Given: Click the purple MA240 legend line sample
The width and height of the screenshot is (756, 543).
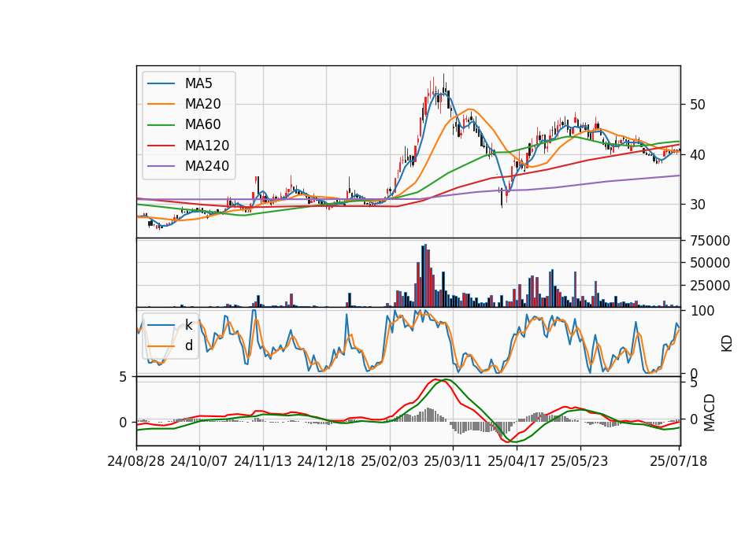Looking at the screenshot, I should [161, 166].
